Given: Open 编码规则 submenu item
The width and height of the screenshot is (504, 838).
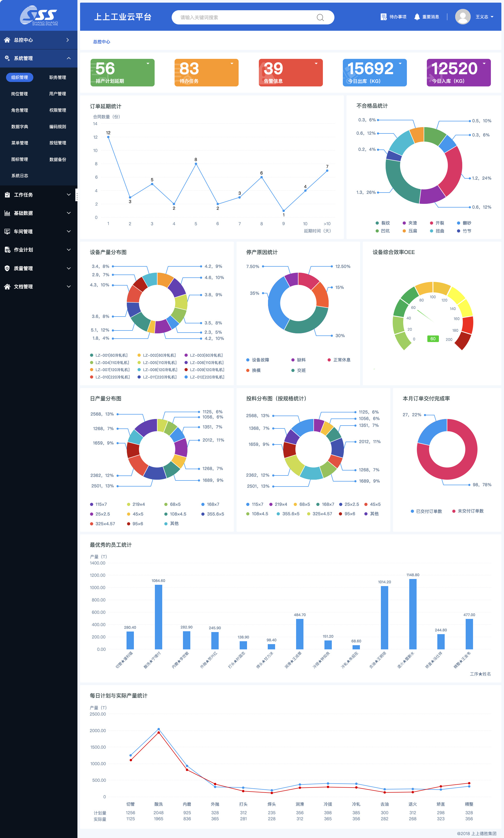Looking at the screenshot, I should point(58,126).
